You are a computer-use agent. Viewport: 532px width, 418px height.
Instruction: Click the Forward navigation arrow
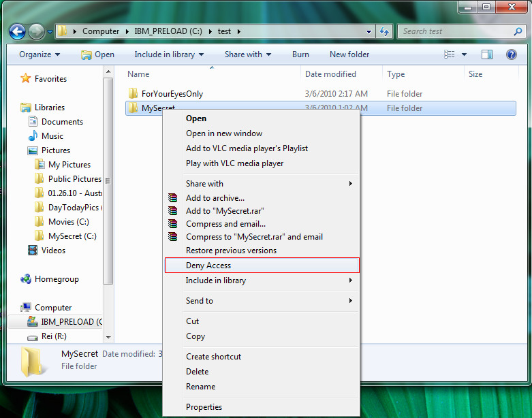[36, 32]
